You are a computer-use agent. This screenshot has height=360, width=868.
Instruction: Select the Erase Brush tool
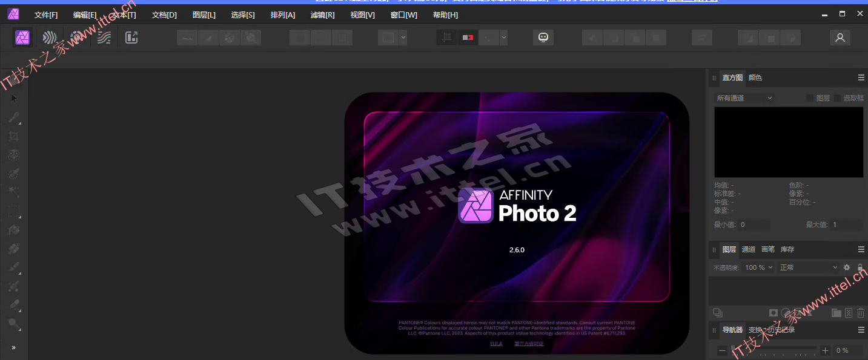pos(14,305)
